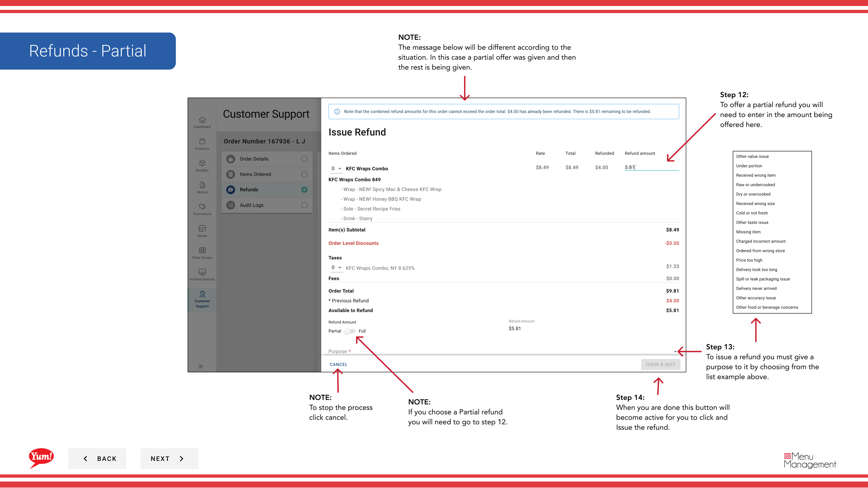
Task: Choose 'Other accuracy issue' purpose
Action: tap(756, 298)
